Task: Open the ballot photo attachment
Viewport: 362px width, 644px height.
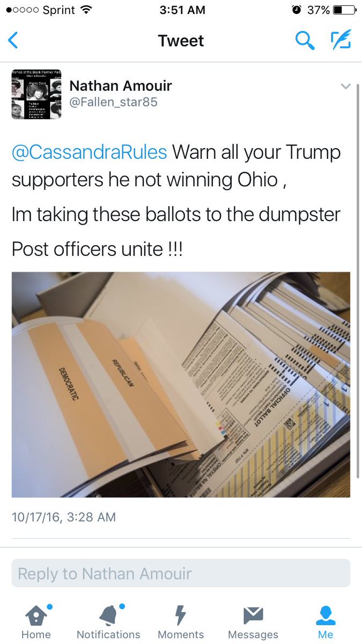Action: (x=181, y=385)
